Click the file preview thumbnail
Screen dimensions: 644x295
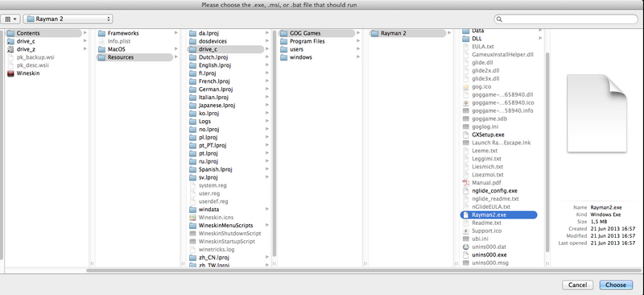click(597, 113)
